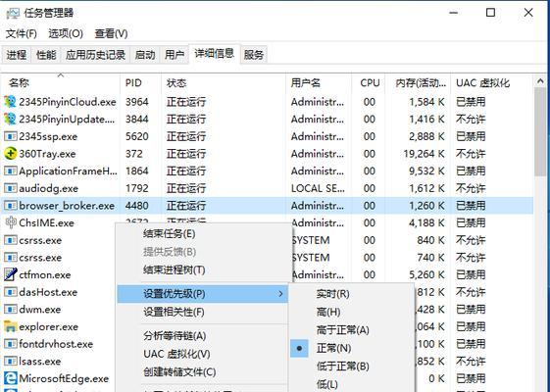Screen dimensions: 550x392
Task: Click the 2345PinyinCloud.exe process icon
Action: [x=10, y=102]
